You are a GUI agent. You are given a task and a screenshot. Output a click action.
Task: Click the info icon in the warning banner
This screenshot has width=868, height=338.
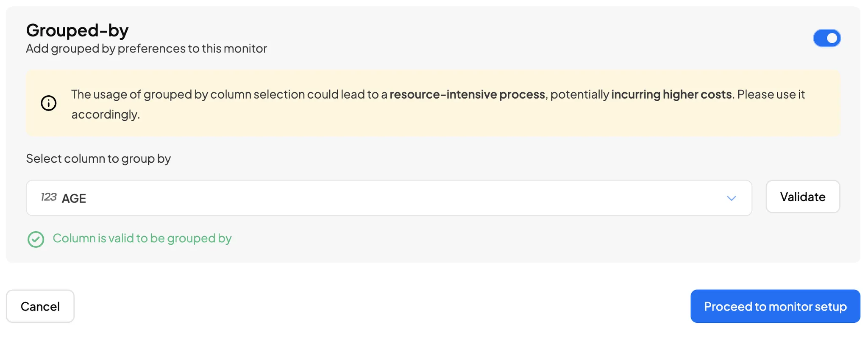click(x=49, y=103)
